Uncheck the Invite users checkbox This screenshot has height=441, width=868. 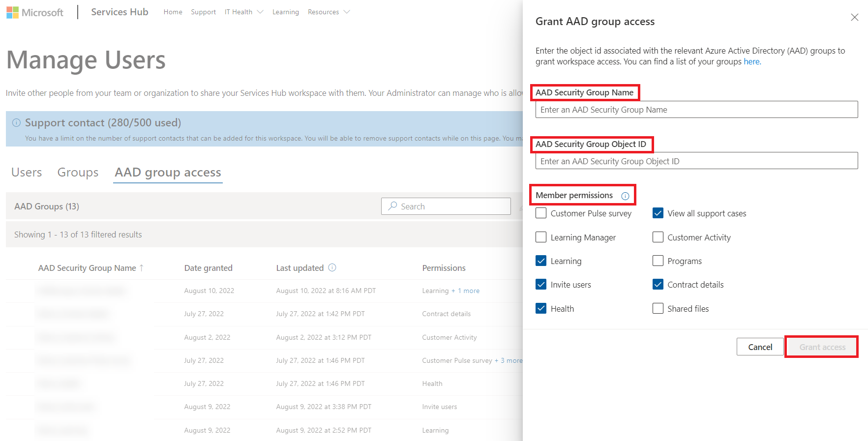coord(541,284)
